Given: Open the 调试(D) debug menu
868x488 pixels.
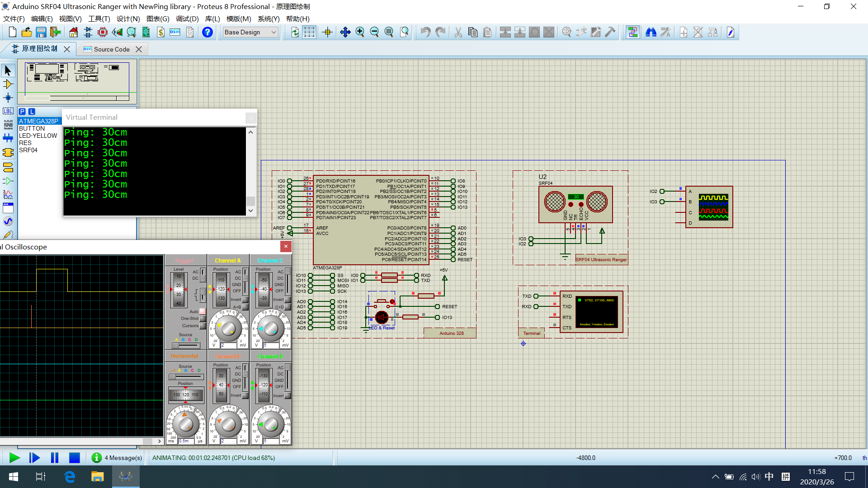Looking at the screenshot, I should click(x=187, y=19).
